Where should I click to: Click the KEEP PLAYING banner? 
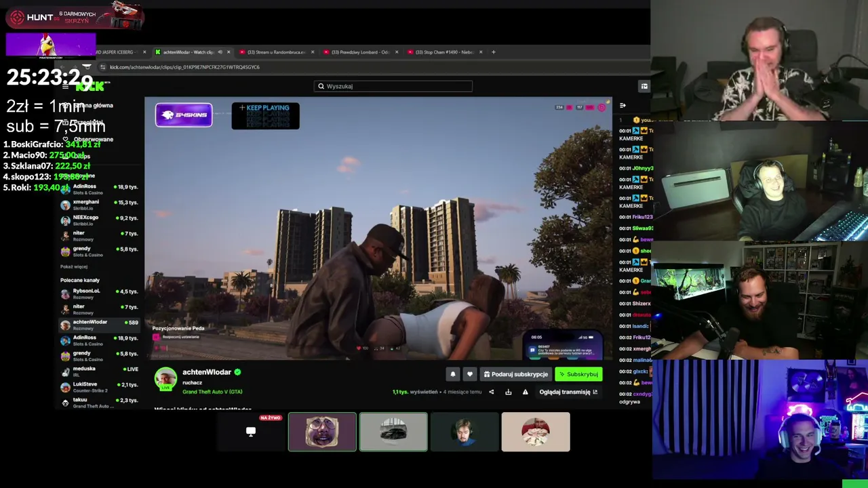point(265,116)
